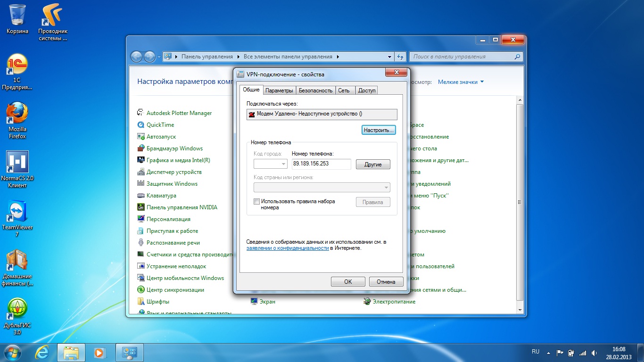
Task: Open the Корзина recycle bin icon
Action: pos(17,16)
